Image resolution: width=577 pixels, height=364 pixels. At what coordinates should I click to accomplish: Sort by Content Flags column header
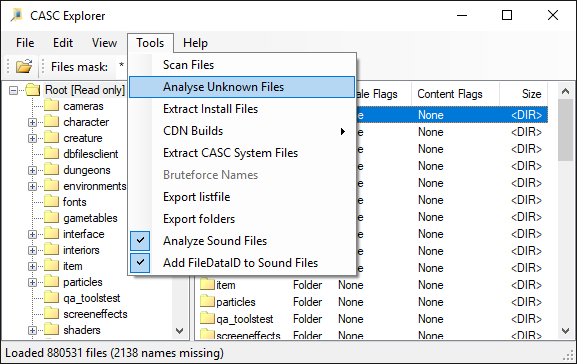tap(455, 94)
